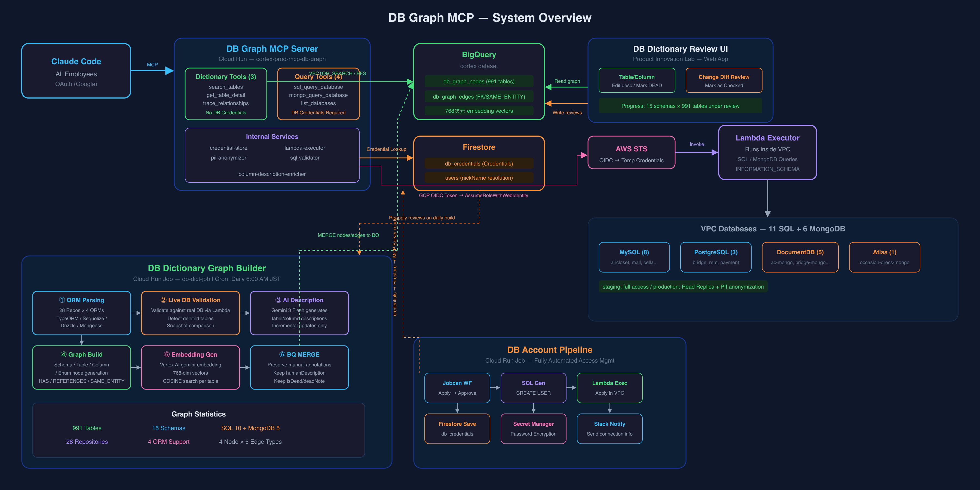Click the search_tables text
This screenshot has height=490, width=980.
[x=226, y=87]
